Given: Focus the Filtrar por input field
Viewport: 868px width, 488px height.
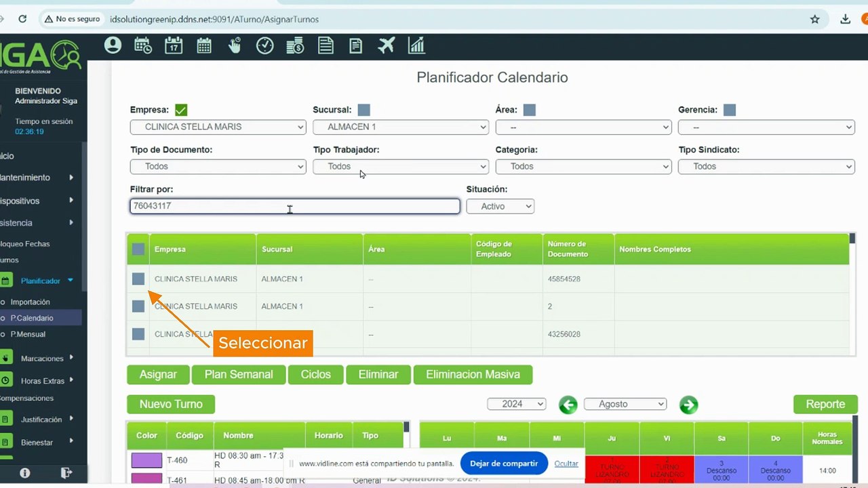Looking at the screenshot, I should coord(295,206).
